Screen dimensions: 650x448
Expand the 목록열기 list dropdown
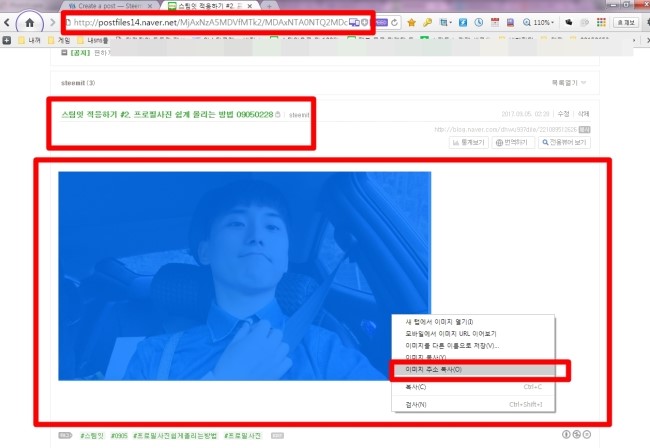pos(568,83)
